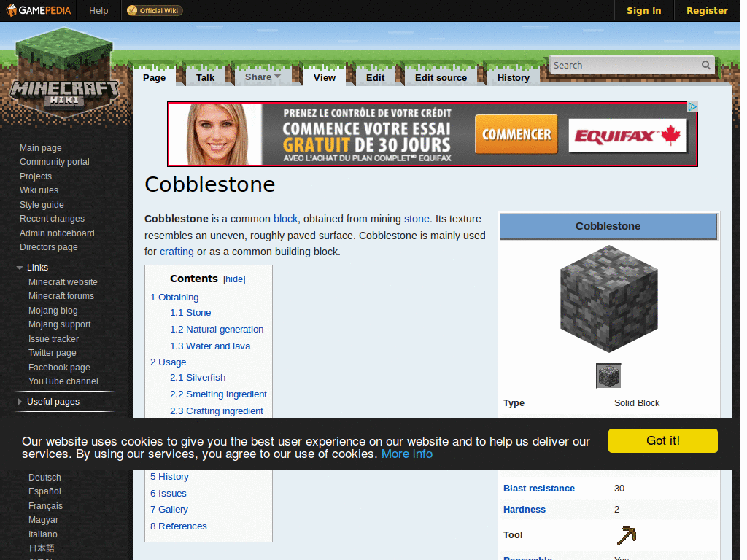Open Hardness infobox link
This screenshot has width=747, height=560.
click(x=524, y=510)
